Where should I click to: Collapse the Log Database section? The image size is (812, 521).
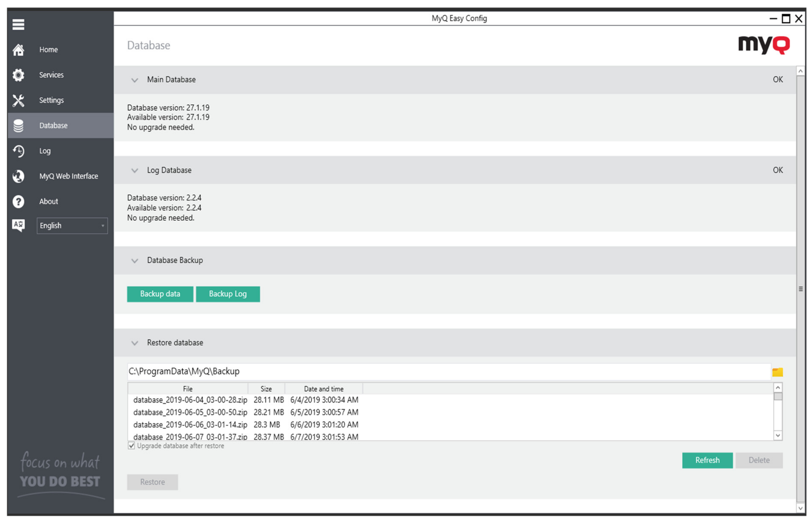click(x=135, y=170)
